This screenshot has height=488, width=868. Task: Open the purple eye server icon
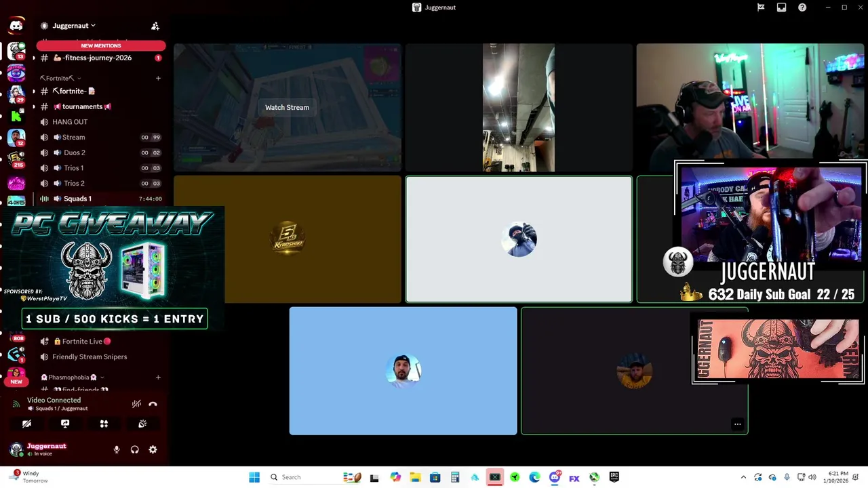16,72
